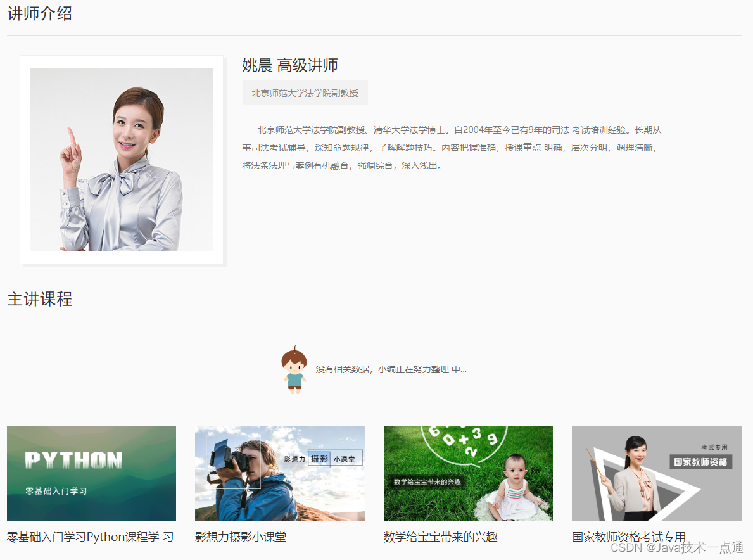Viewport: 753px width, 560px height.
Task: Open lecturer 姚晨's portrait photo
Action: click(x=122, y=160)
